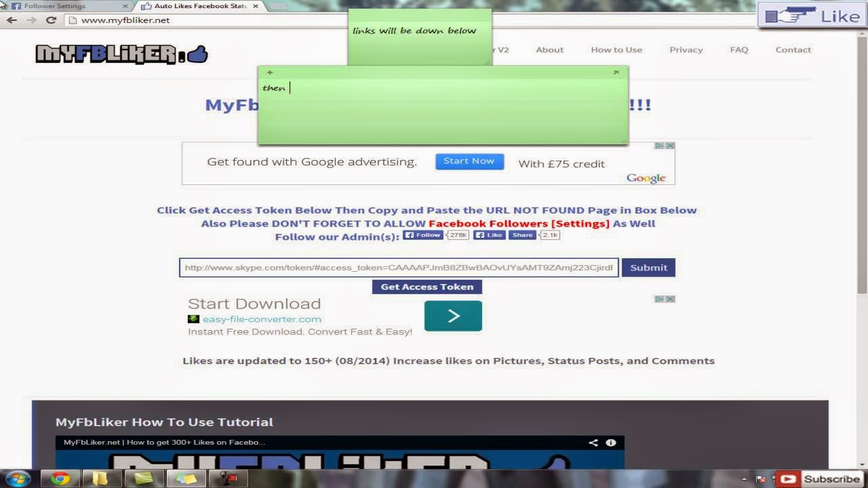The height and width of the screenshot is (488, 868).
Task: Click the 'MyFbLiker How To Use Tutorial' heading
Action: (x=164, y=422)
